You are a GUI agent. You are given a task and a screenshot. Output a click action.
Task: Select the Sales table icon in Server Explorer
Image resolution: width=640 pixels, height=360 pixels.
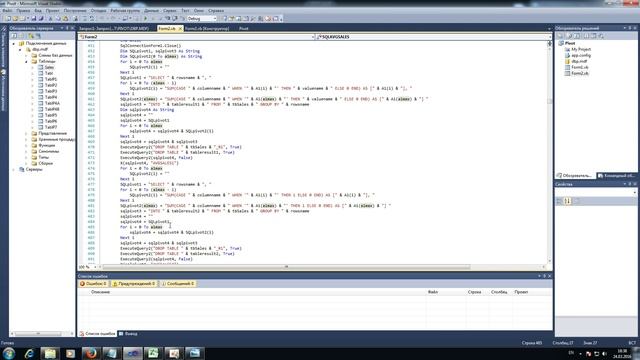point(40,67)
